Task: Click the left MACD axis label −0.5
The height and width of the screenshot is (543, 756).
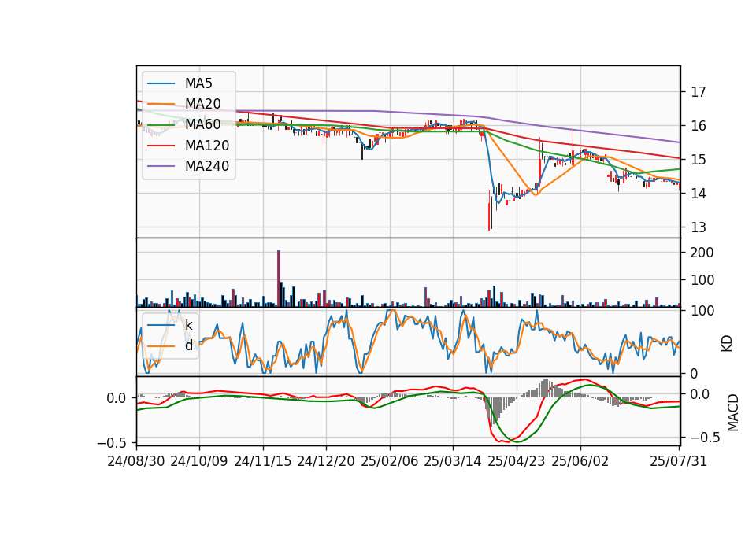Action: coord(113,443)
